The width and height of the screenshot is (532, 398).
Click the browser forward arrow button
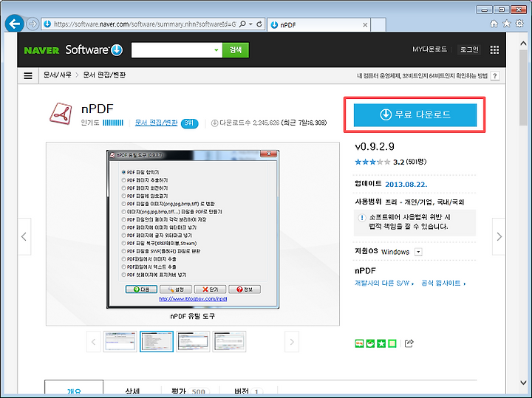coord(33,24)
